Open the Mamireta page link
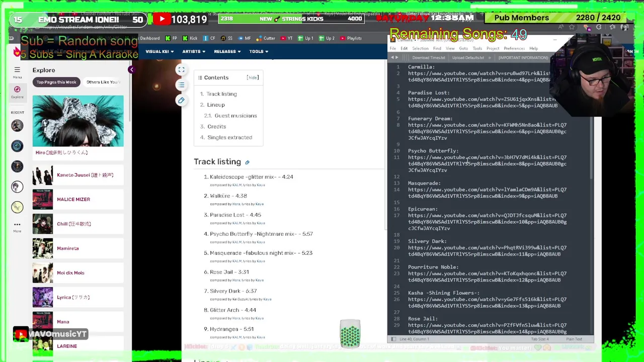This screenshot has width=644, height=362. [x=68, y=248]
